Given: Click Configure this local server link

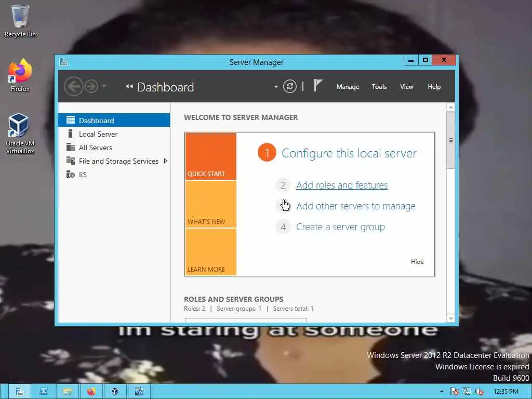Looking at the screenshot, I should 349,153.
